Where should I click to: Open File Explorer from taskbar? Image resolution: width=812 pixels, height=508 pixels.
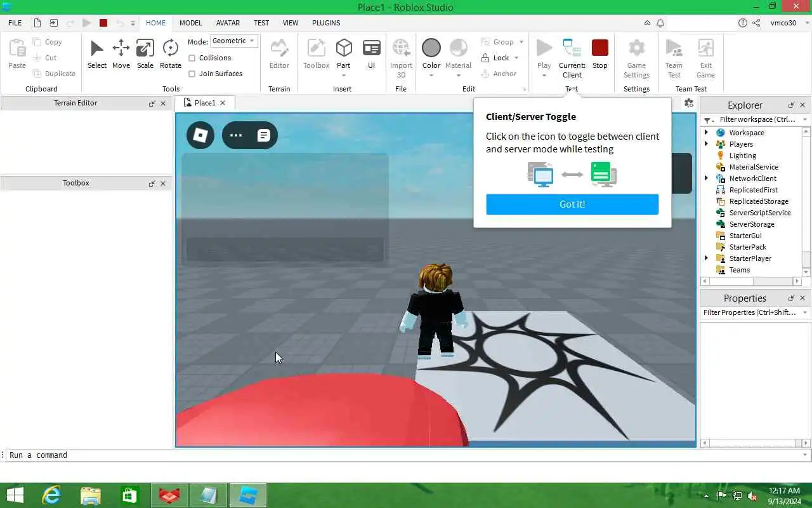click(x=91, y=495)
